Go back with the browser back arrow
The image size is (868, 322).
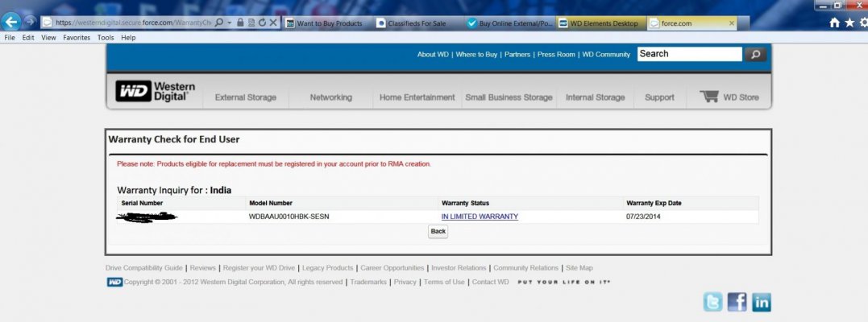[x=11, y=22]
